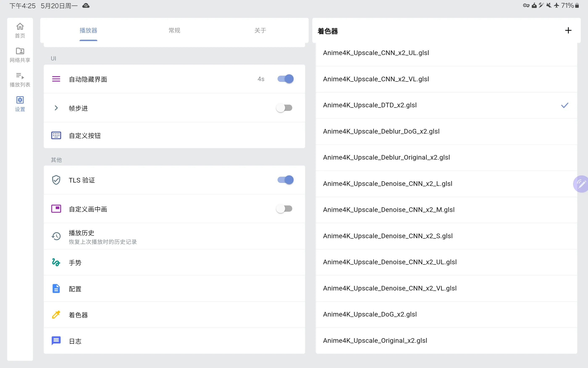The width and height of the screenshot is (588, 368).
Task: Open the Log (日志) chat icon entry
Action: (56, 341)
